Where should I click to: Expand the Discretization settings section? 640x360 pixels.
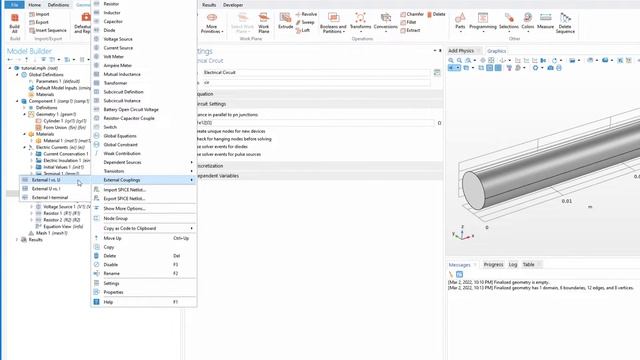pyautogui.click(x=319, y=166)
